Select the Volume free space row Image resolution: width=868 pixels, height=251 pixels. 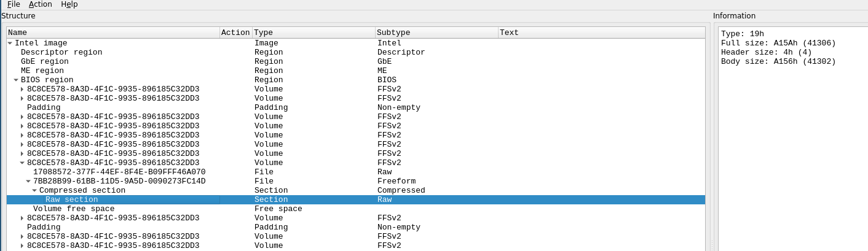coord(356,209)
